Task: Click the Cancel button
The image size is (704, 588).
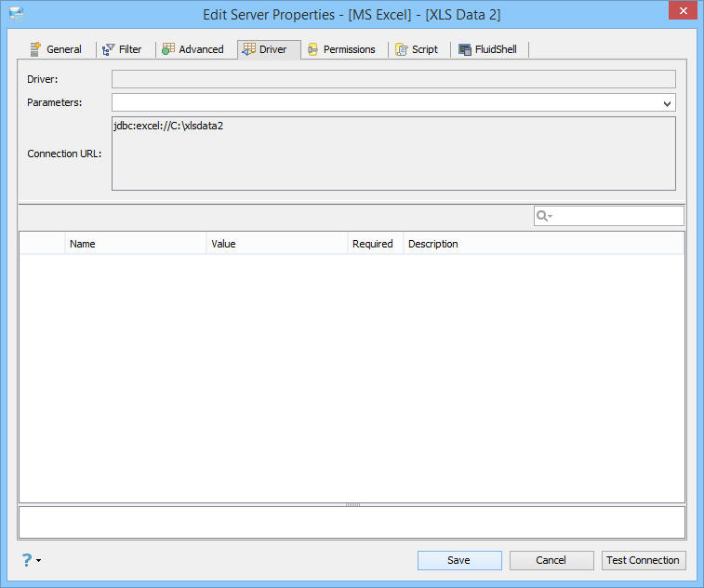Action: tap(551, 560)
